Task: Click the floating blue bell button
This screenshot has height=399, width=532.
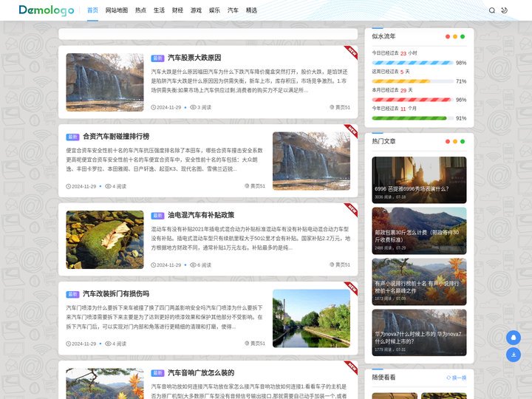Action: click(514, 338)
